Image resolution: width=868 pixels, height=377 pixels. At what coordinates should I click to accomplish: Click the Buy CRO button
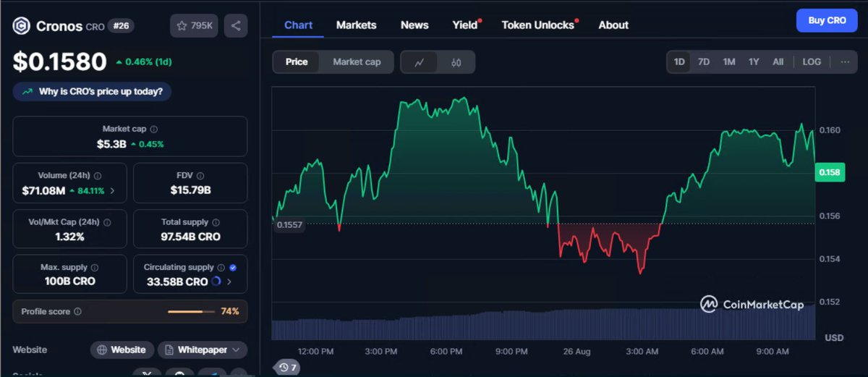[x=827, y=20]
